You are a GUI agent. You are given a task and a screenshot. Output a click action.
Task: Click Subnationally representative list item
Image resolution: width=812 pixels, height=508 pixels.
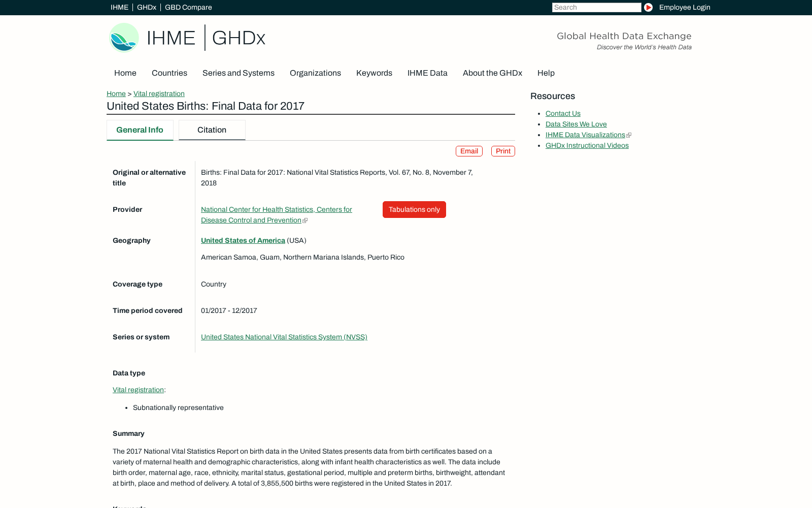tap(178, 407)
